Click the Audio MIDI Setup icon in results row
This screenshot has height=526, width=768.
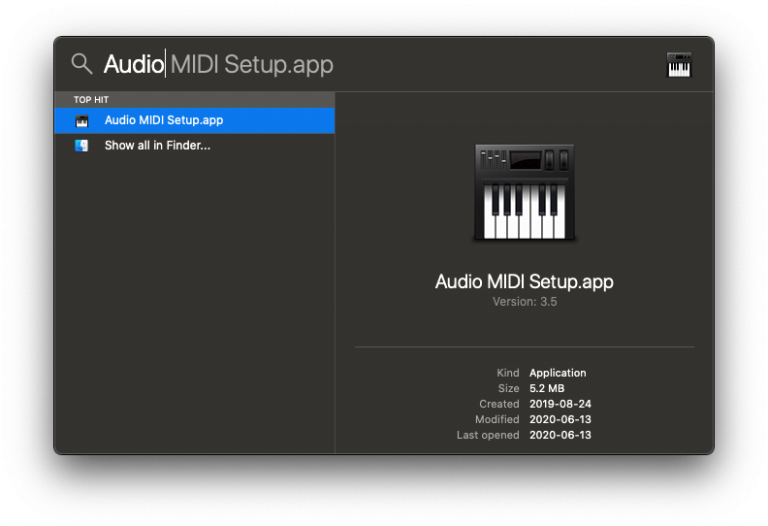(x=82, y=120)
